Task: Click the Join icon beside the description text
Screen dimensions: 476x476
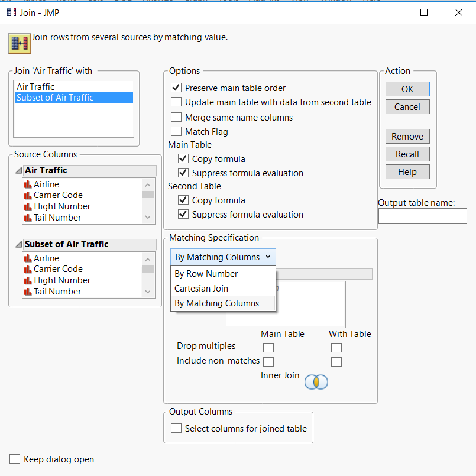Action: pos(20,43)
